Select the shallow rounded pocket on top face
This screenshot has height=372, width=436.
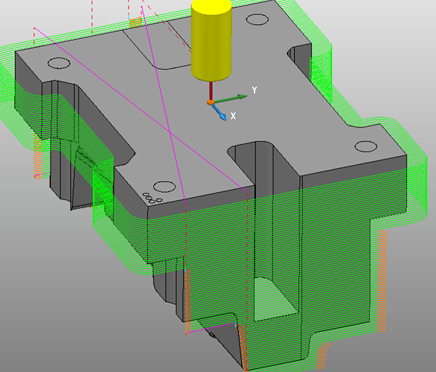click(157, 46)
